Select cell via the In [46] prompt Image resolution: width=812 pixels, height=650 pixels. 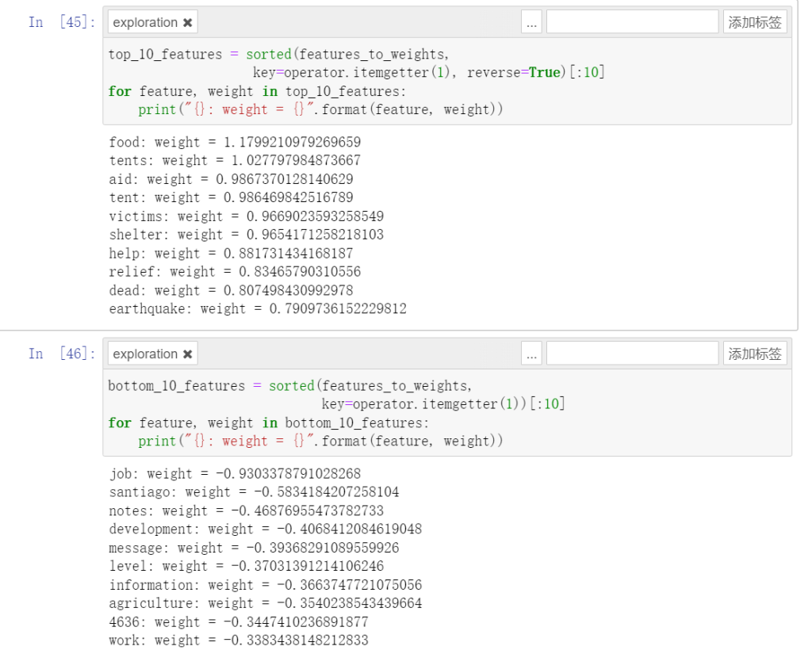(x=61, y=354)
